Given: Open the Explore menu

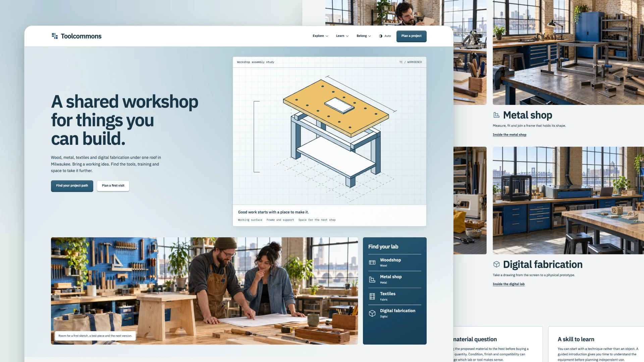Looking at the screenshot, I should 320,36.
